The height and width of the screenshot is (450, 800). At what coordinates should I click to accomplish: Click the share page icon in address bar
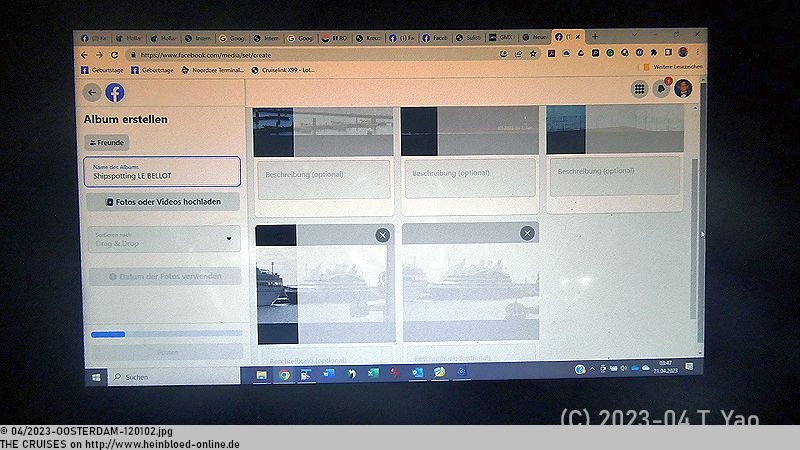(518, 54)
